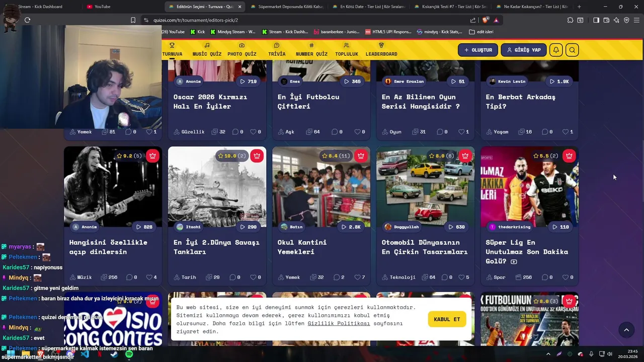Toggle the browser sidebar panel icon
This screenshot has width=644, height=362.
596,20
